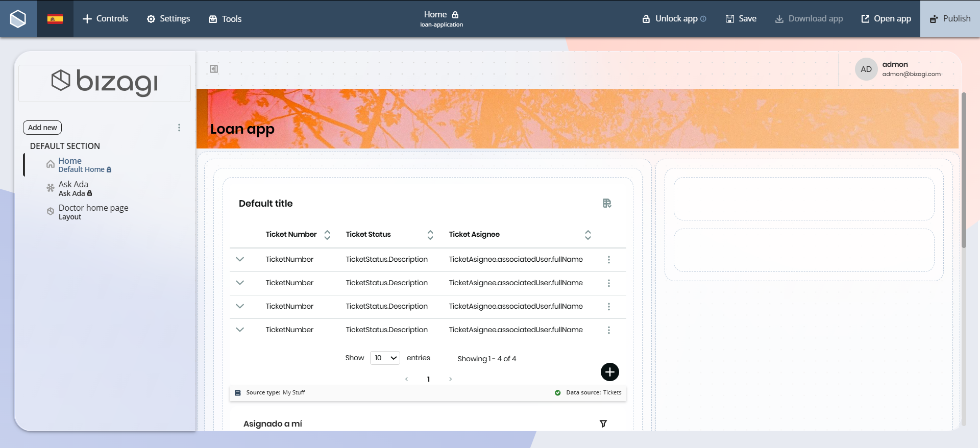Open app in new window
The width and height of the screenshot is (980, 448).
coord(886,19)
